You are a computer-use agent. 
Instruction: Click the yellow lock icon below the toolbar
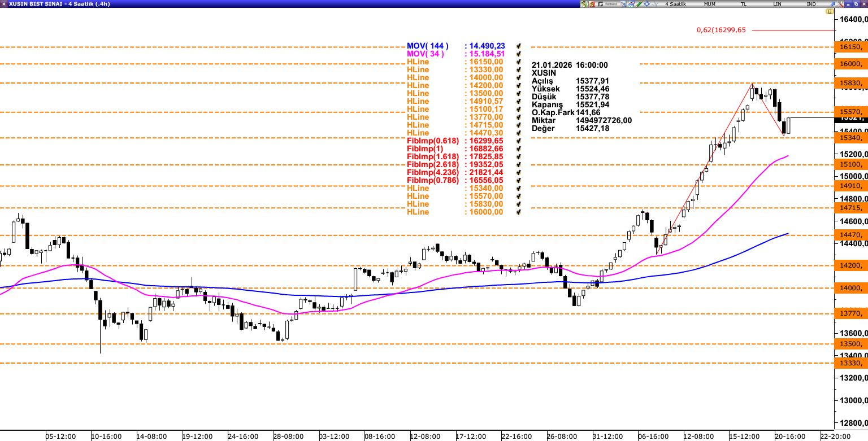point(830,11)
